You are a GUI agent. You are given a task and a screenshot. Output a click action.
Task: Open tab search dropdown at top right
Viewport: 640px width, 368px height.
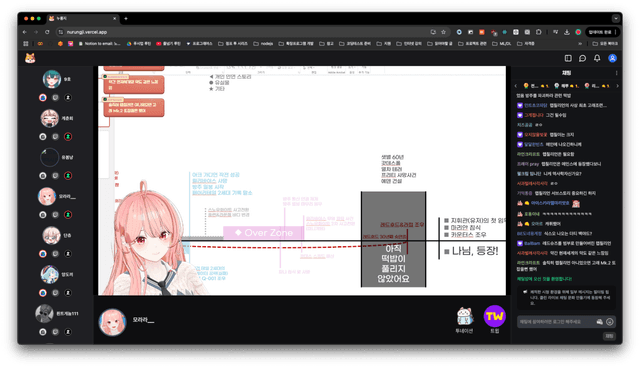(x=616, y=18)
